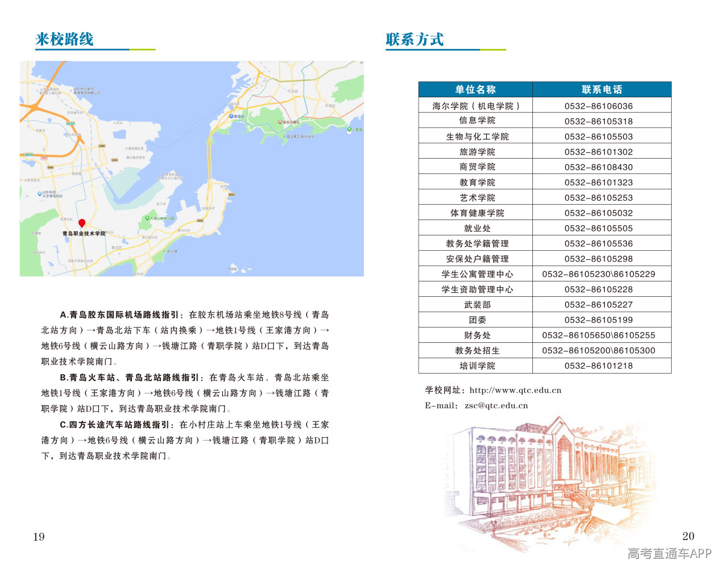Image resolution: width=728 pixels, height=576 pixels.
Task: Select phone number 0532-86105253
Action: pyautogui.click(x=598, y=198)
